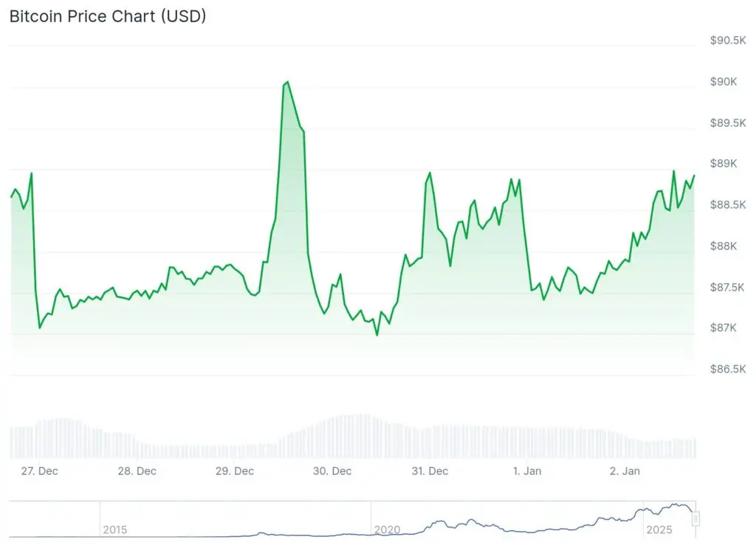Click the 27. Dec date label
Viewport: 756px width, 551px height.
click(38, 471)
